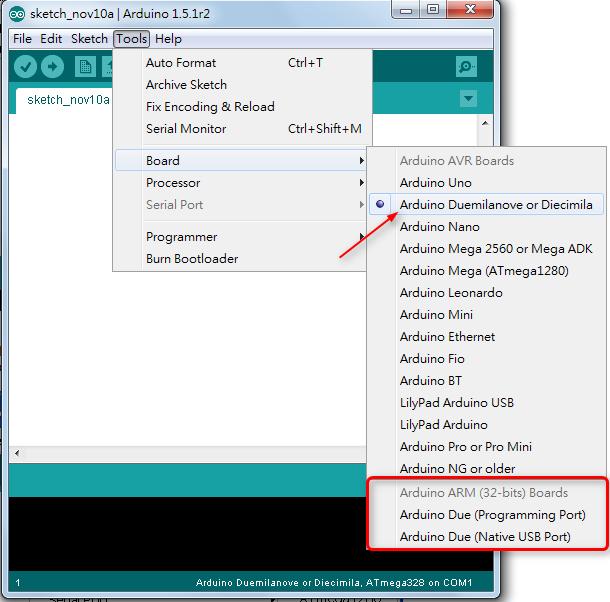Expand the Board submenu
The width and height of the screenshot is (610, 602).
241,160
